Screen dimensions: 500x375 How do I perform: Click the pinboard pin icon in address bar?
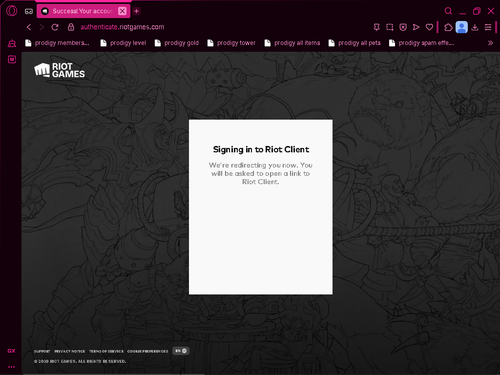[377, 27]
